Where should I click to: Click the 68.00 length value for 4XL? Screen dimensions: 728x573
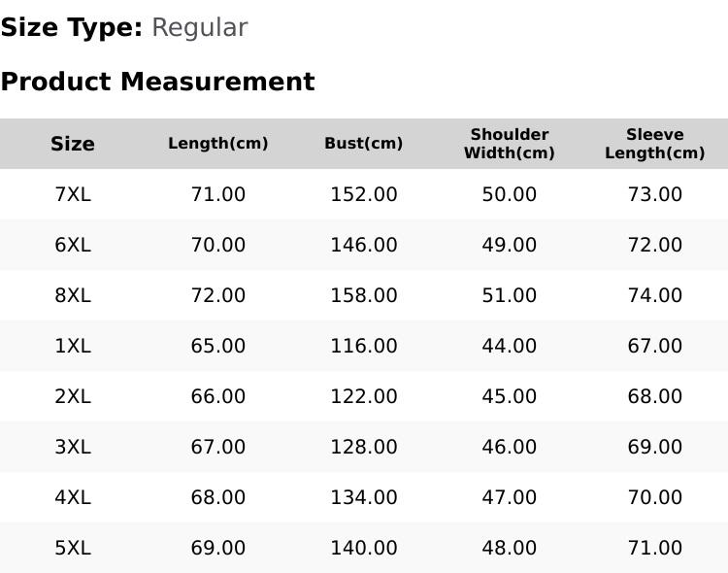click(218, 497)
